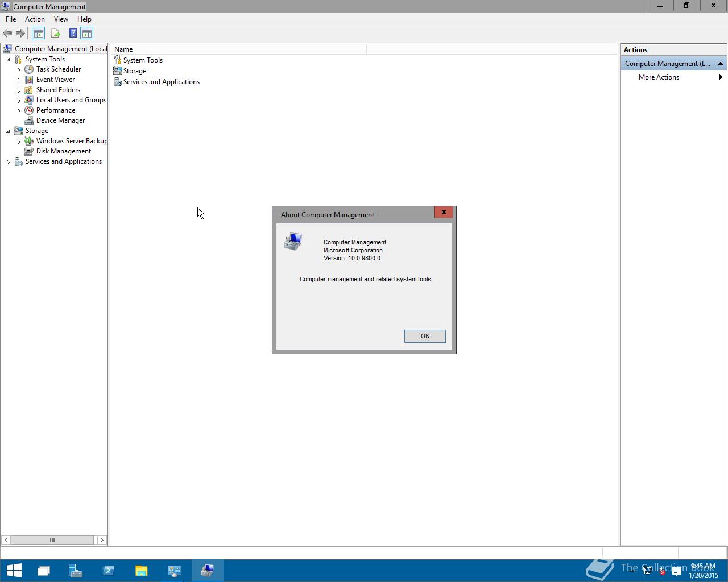
Task: Click the Name column header
Action: coord(239,49)
